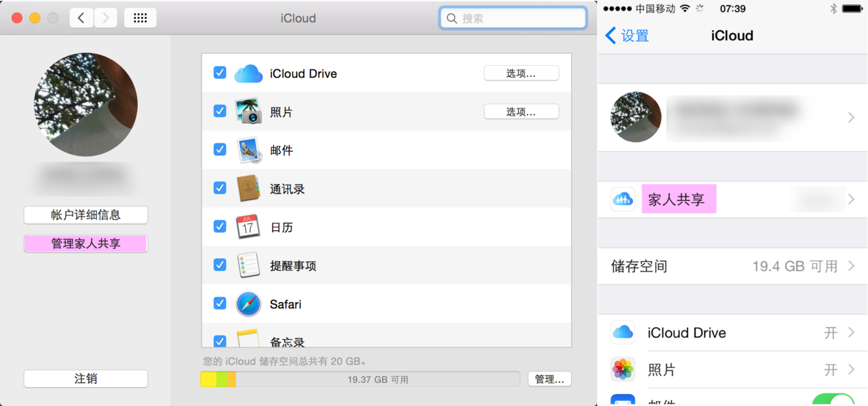
Task: Click '您的 iCloud 储存空间总共有 20 GB' text
Action: pos(284,361)
